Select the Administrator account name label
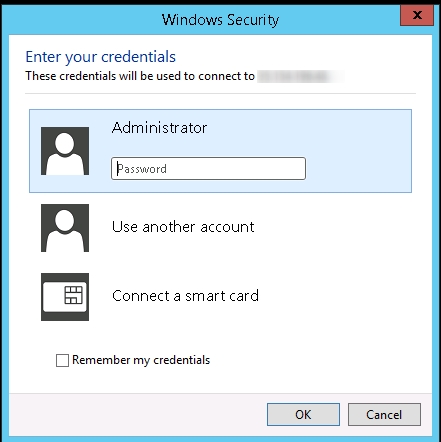This screenshot has width=441, height=442. 159,128
